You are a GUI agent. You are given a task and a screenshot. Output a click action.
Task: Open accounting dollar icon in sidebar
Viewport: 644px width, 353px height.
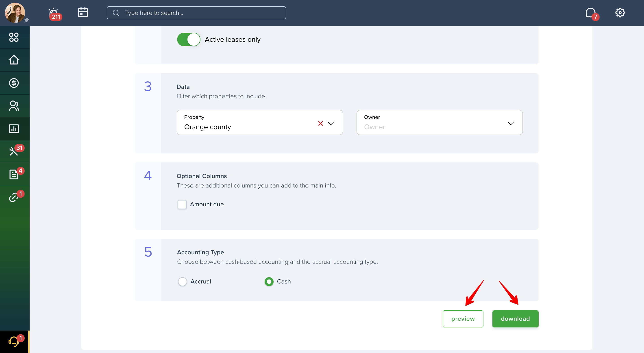click(14, 83)
